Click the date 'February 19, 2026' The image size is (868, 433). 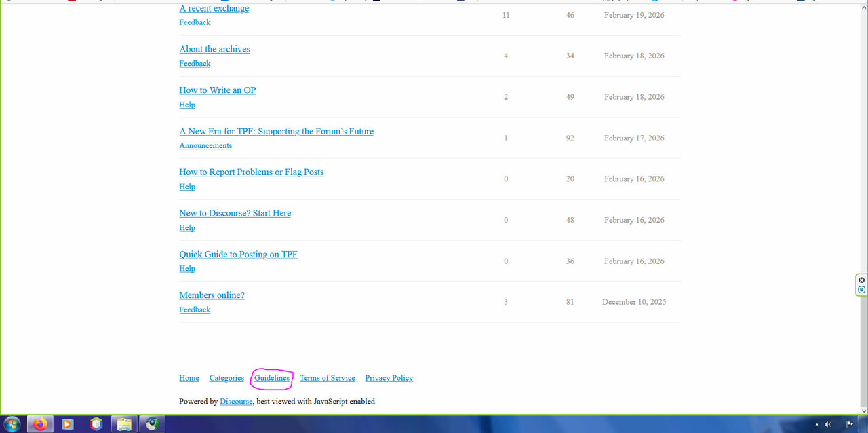point(634,15)
